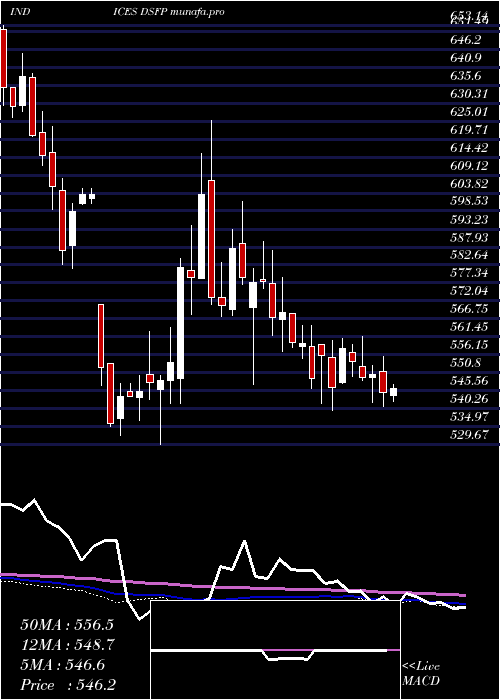Click the Price : 546.2 readout

click(x=68, y=685)
